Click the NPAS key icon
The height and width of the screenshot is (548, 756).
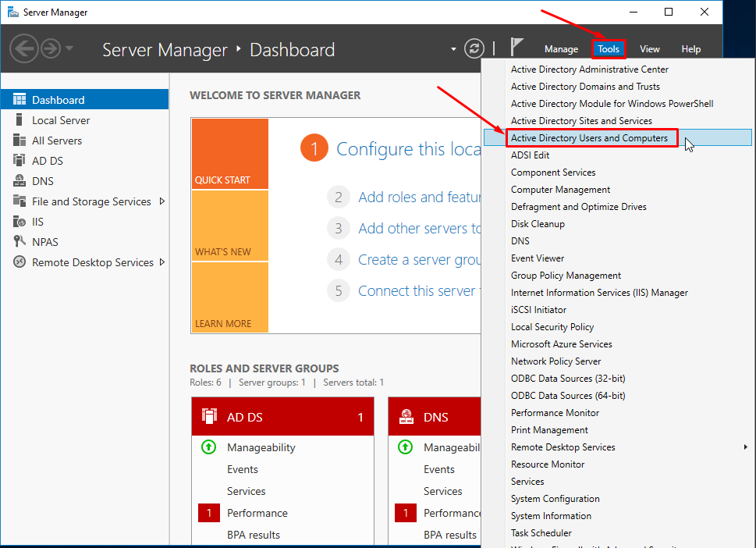20,241
